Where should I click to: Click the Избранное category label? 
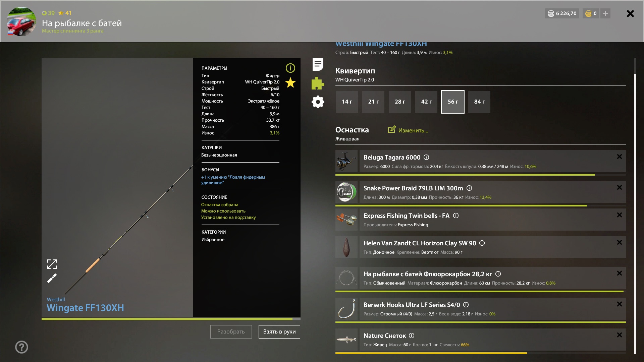pos(213,239)
